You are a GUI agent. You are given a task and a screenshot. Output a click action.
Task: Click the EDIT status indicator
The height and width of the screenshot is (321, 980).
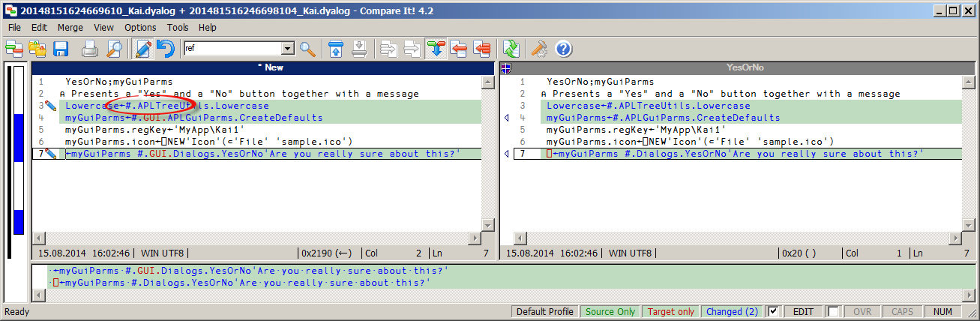(x=803, y=312)
